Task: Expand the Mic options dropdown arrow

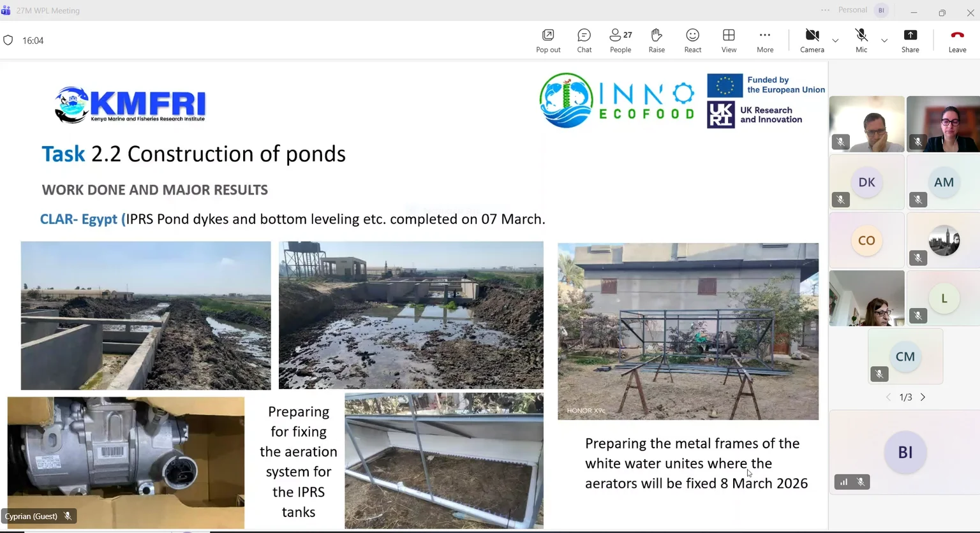Action: [x=884, y=40]
